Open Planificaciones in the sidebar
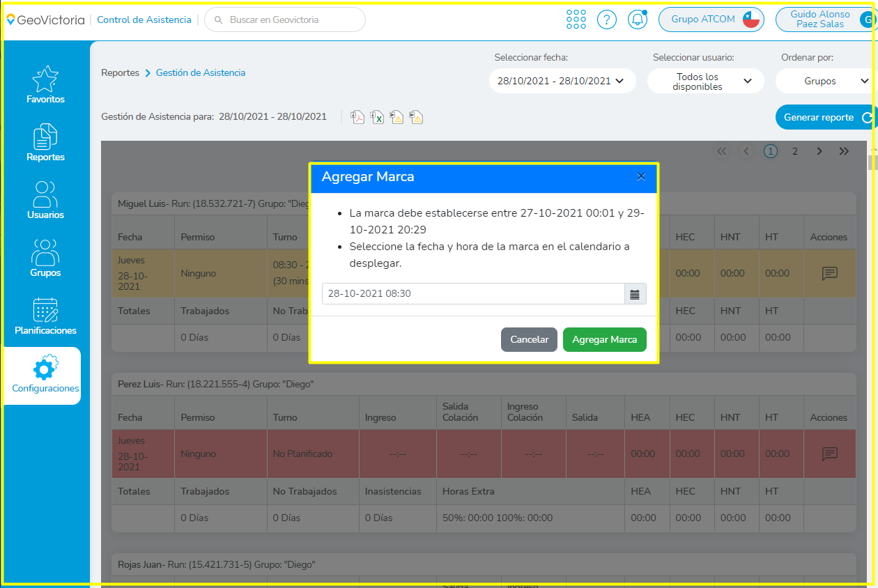Screen dimensions: 878x588 [45, 316]
